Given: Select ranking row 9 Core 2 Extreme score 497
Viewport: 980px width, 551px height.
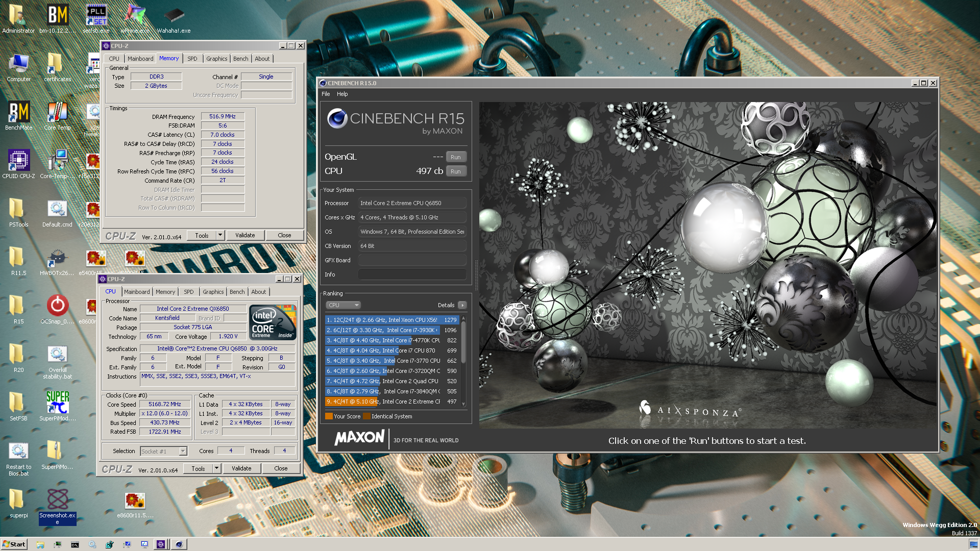Looking at the screenshot, I should (x=392, y=402).
